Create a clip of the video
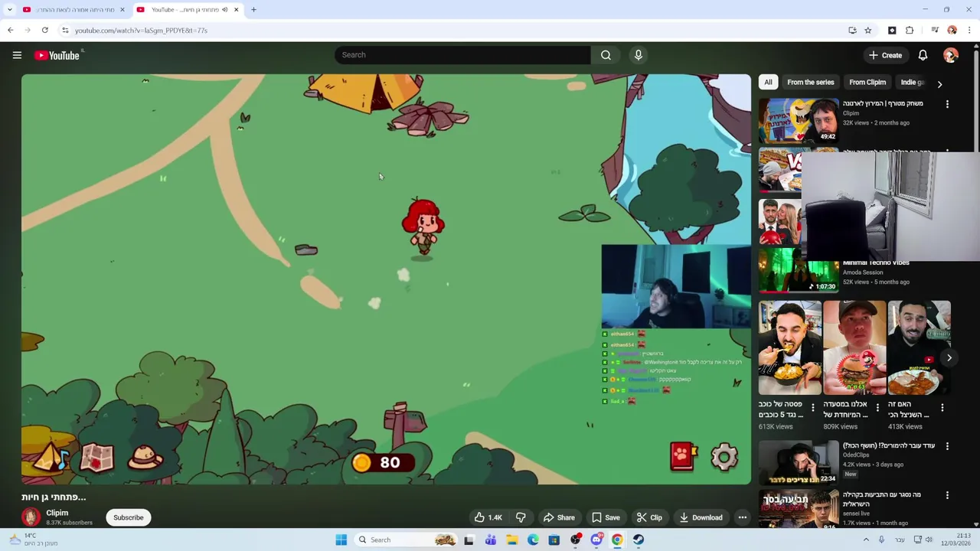980x551 pixels. (x=649, y=517)
